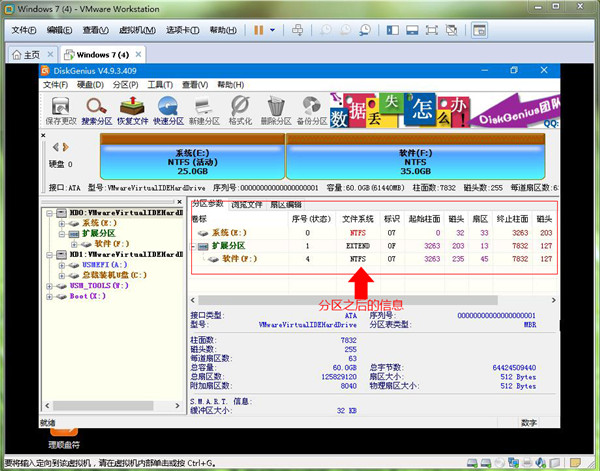The width and height of the screenshot is (600, 471).
Task: Close the Windows 7 (4) VM tab
Action: (139, 54)
